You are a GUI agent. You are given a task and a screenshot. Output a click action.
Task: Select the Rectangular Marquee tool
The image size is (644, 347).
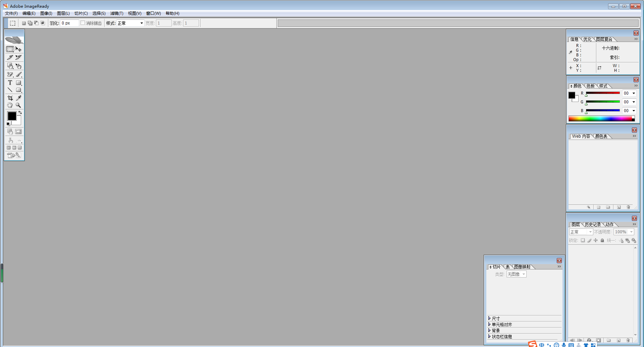[x=10, y=49]
